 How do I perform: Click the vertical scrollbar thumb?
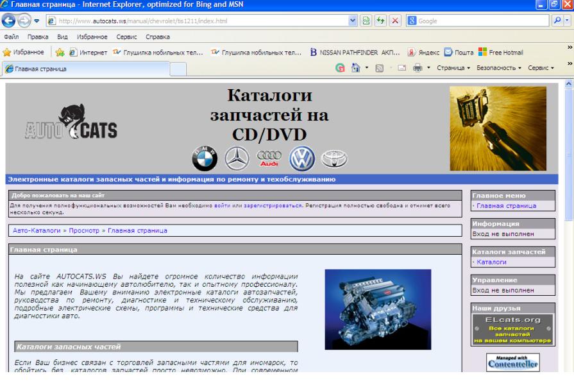click(x=568, y=155)
